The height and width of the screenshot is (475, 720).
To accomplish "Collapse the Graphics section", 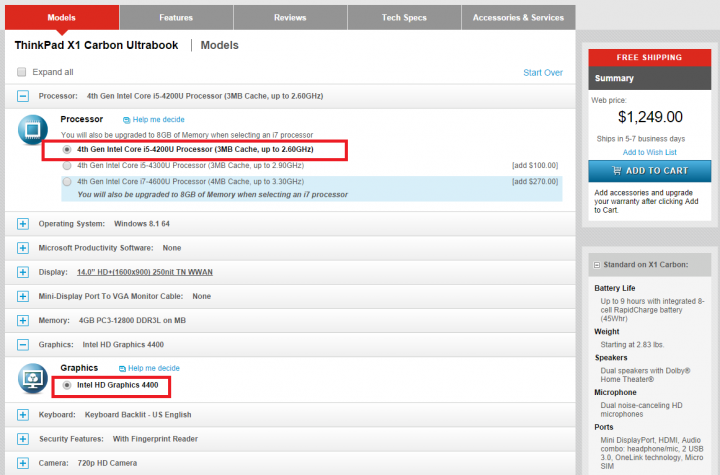I will 22,345.
